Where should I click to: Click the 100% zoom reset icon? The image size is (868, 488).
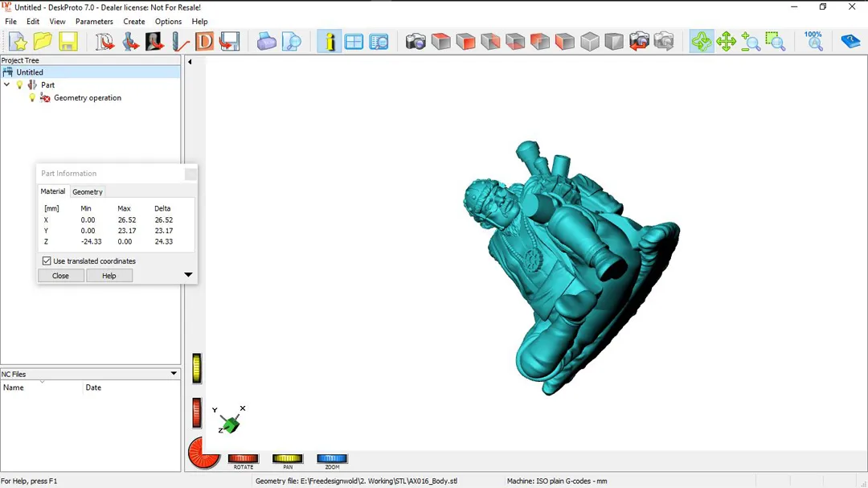point(813,42)
